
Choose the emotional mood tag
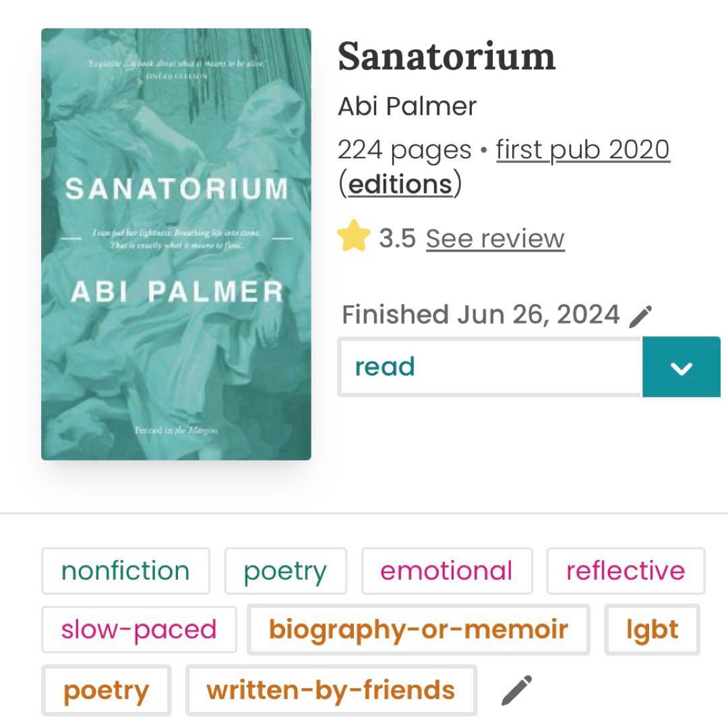click(x=447, y=571)
